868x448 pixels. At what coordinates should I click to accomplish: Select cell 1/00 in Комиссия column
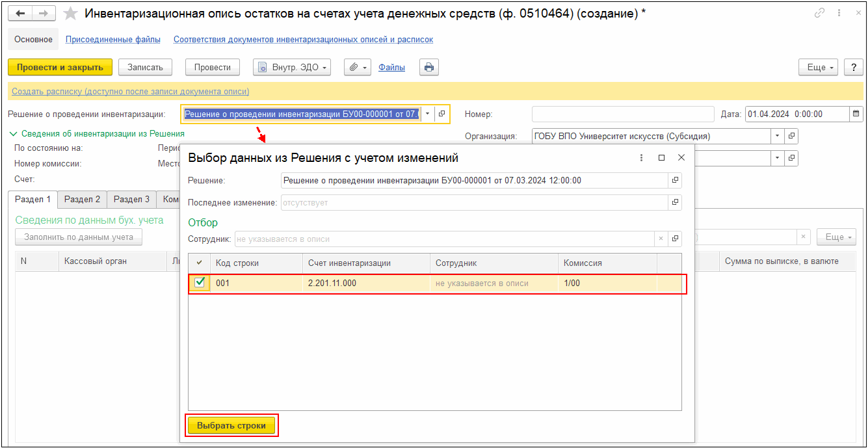coord(607,283)
